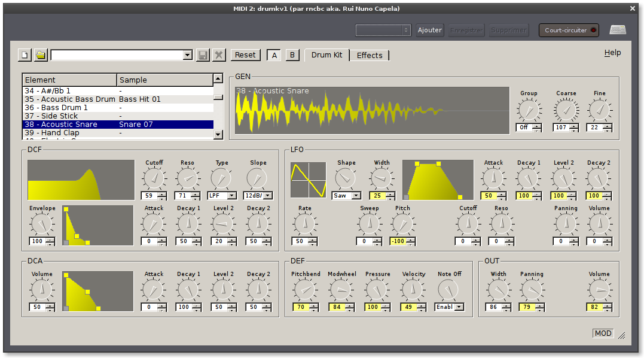Expand the DCF Slope 12dB dropdown

(x=258, y=195)
